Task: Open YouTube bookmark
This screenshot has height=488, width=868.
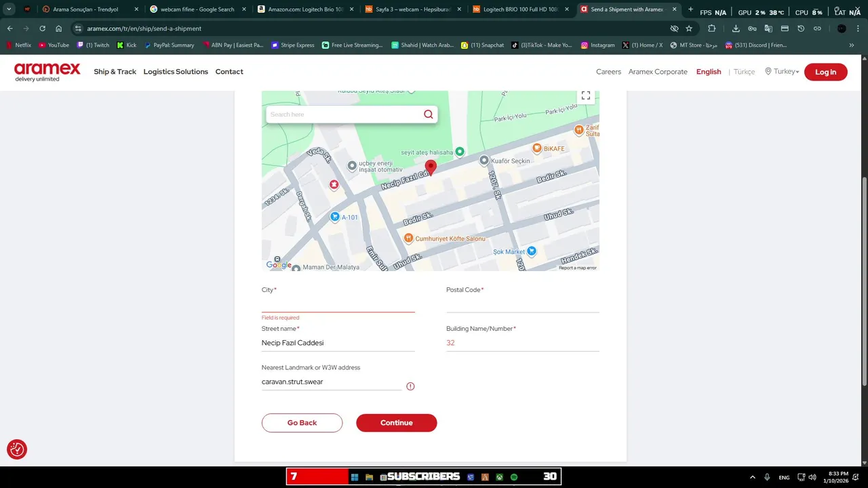Action: 54,45
